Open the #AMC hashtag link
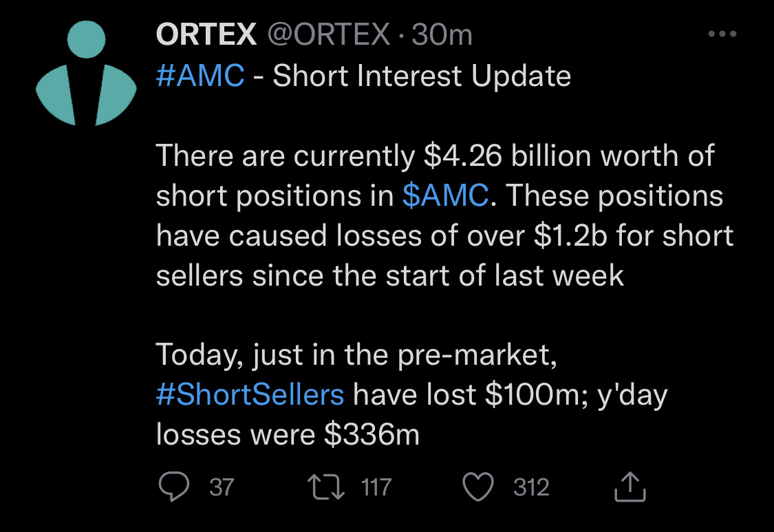 [x=200, y=76]
